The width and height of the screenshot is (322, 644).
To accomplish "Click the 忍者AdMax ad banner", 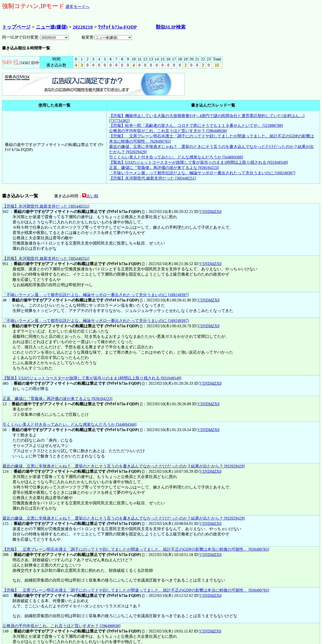I will [x=93, y=84].
